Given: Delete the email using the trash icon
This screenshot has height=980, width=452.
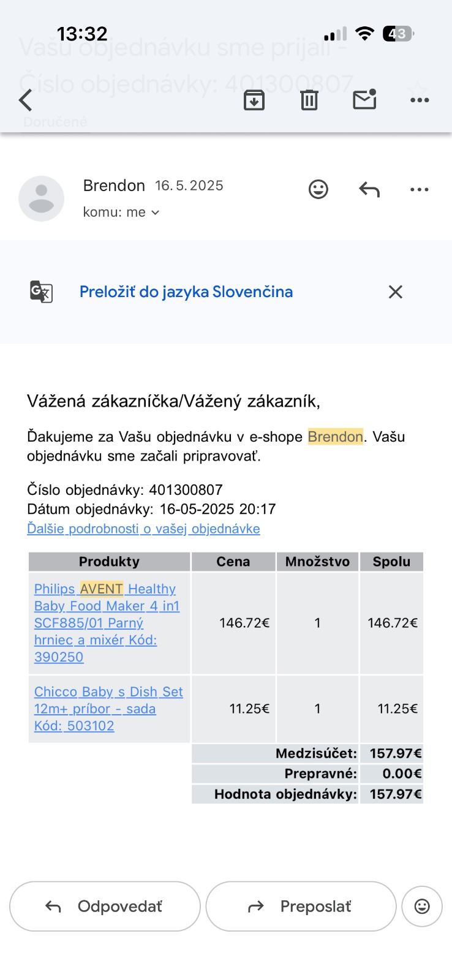Looking at the screenshot, I should click(309, 100).
